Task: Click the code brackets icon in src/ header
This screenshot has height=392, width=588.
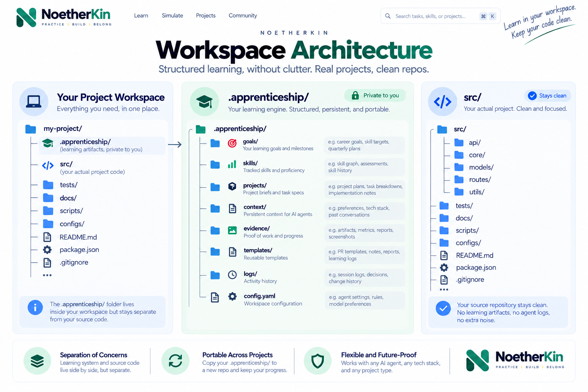Action: [x=442, y=101]
